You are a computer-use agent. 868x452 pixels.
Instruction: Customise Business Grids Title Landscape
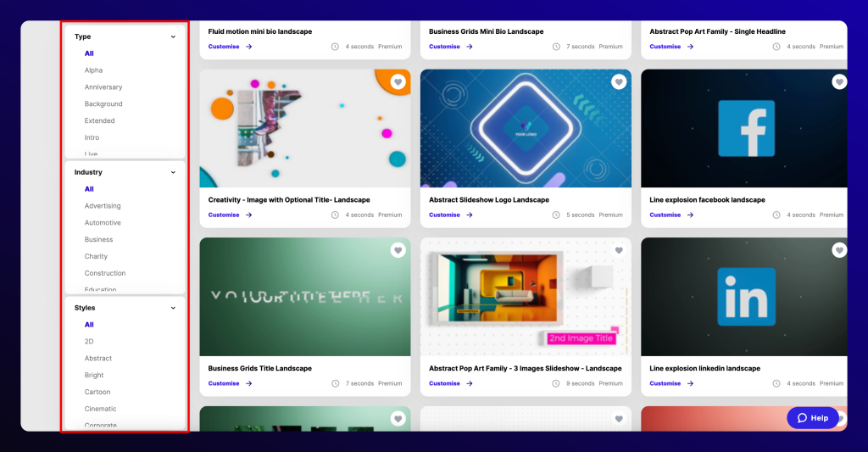224,383
